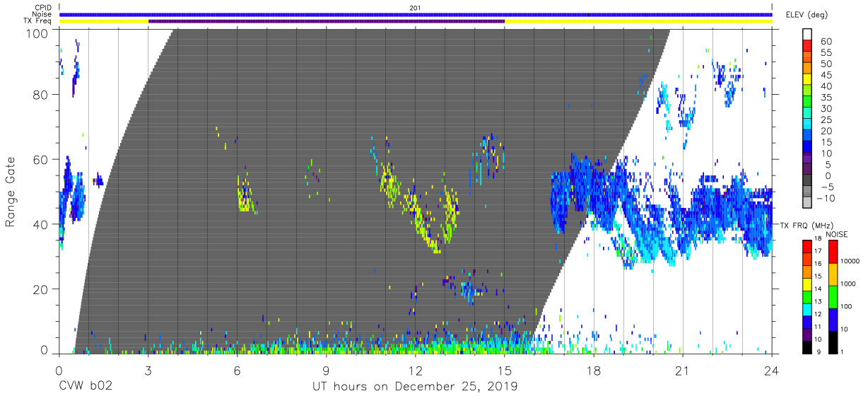Click the 9 tick on the UT hours axis
The width and height of the screenshot is (868, 401).
point(326,370)
